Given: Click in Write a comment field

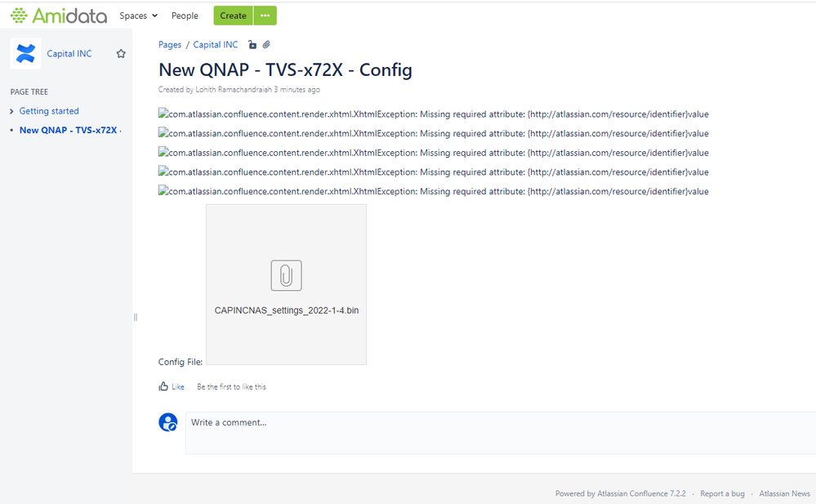Looking at the screenshot, I should point(501,433).
